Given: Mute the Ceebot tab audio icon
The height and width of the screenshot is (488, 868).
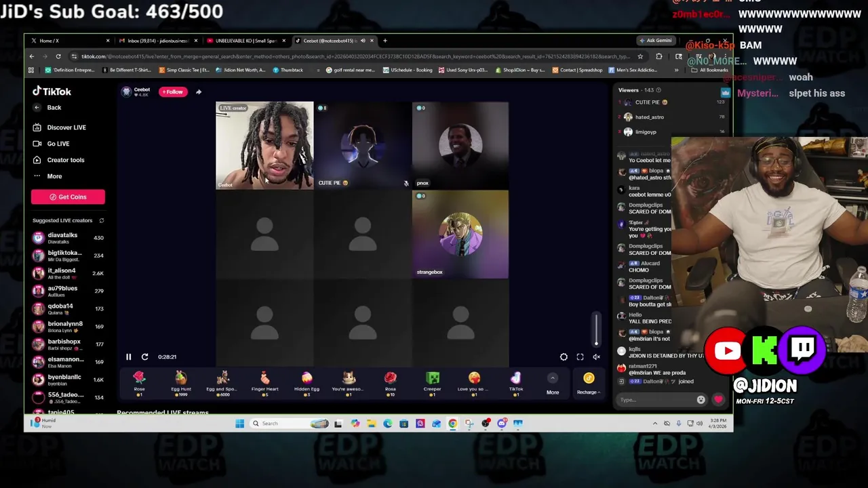Looking at the screenshot, I should pos(363,41).
